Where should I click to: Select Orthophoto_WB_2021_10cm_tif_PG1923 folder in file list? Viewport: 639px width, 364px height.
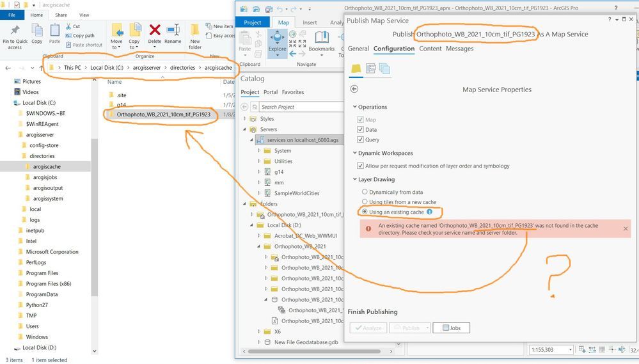163,115
